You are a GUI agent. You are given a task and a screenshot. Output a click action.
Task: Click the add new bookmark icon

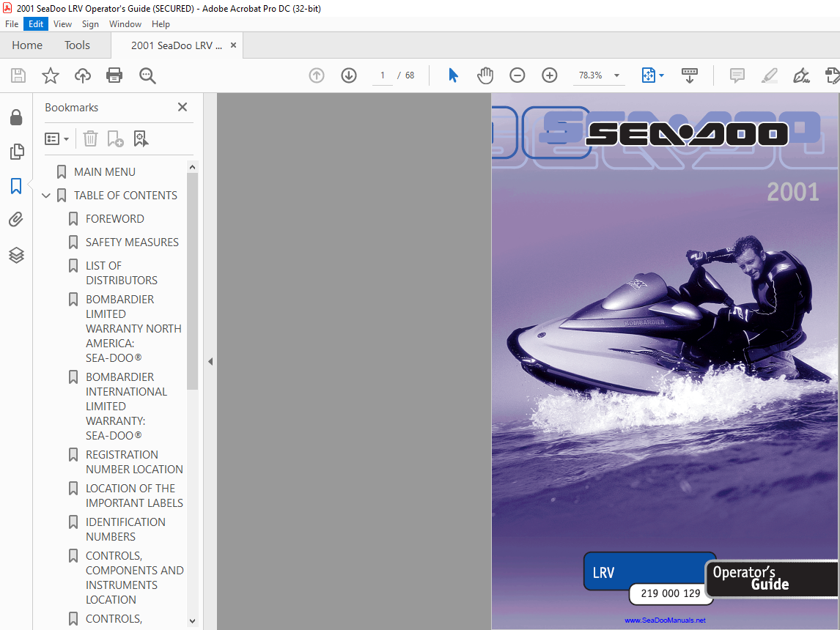[115, 139]
